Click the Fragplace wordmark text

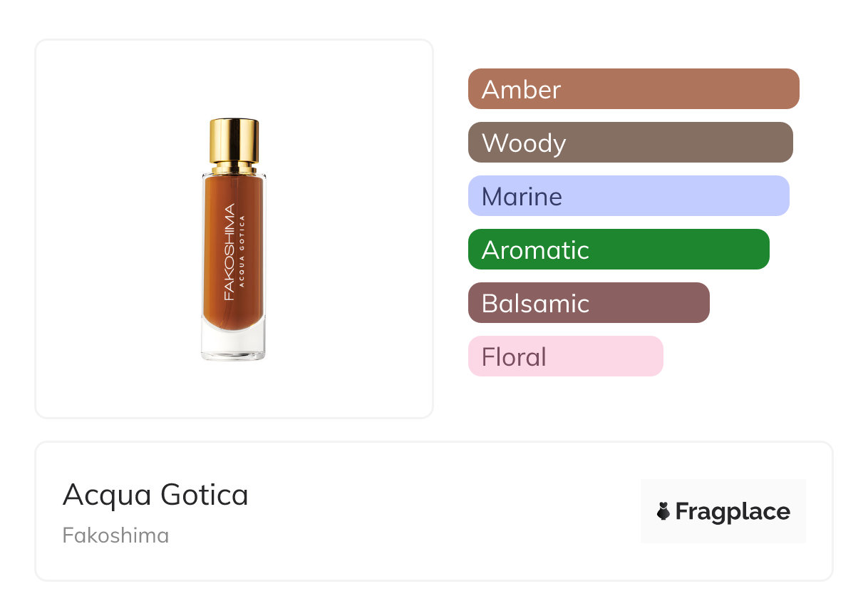[x=733, y=512]
